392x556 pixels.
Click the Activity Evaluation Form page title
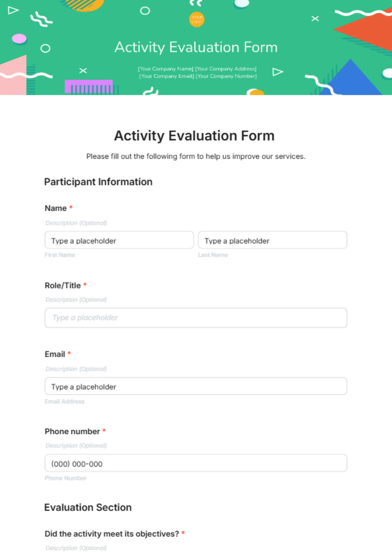pyautogui.click(x=194, y=135)
